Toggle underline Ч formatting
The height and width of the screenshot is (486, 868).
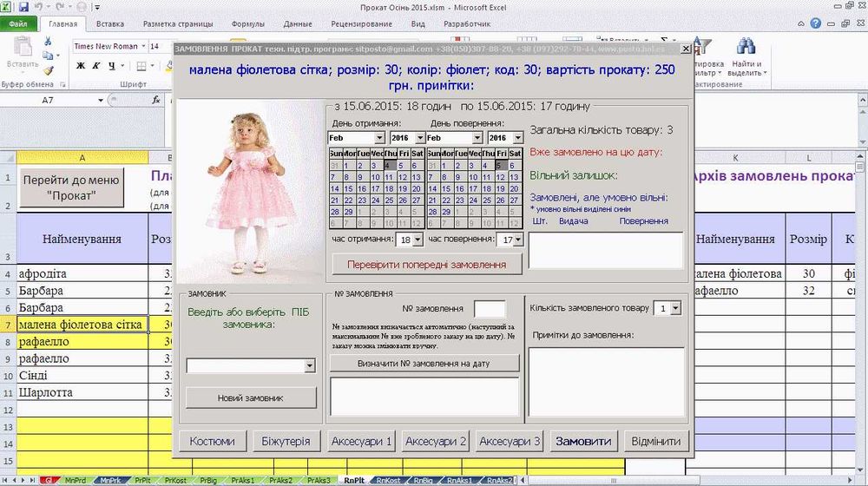point(112,66)
